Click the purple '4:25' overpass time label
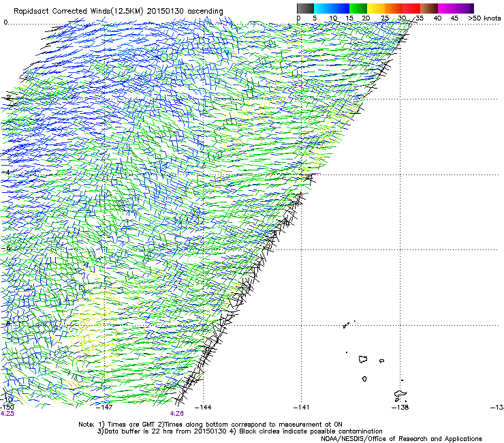Screen dimensions: 504x443 coord(7,414)
